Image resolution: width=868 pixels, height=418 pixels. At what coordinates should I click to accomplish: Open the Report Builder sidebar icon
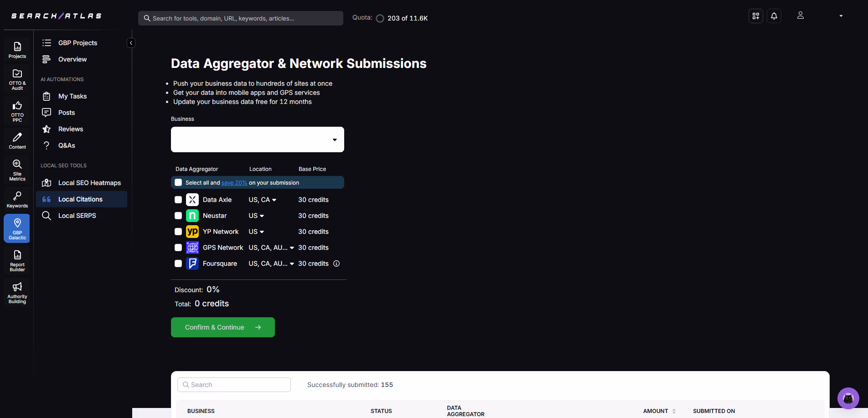(17, 261)
